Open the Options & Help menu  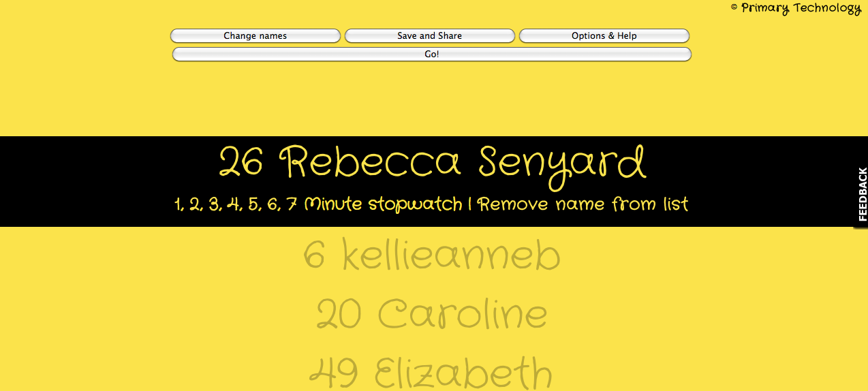pyautogui.click(x=604, y=36)
